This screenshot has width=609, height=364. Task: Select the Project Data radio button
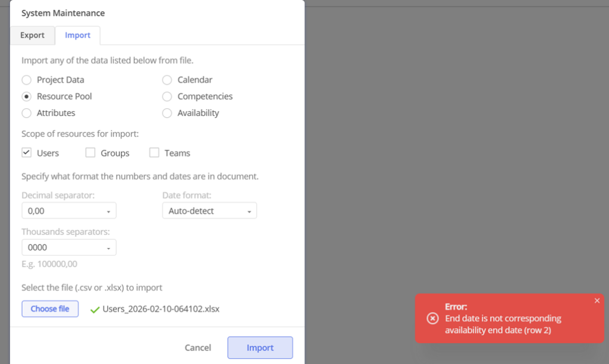click(26, 80)
